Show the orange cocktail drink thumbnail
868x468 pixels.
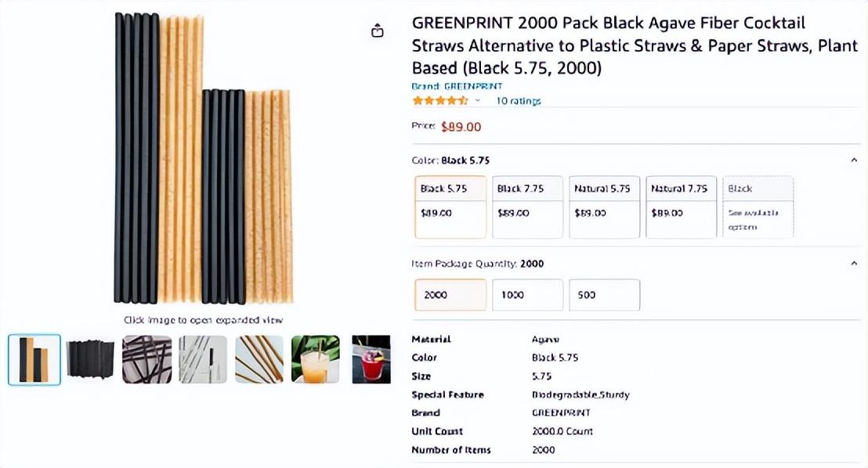pos(316,360)
